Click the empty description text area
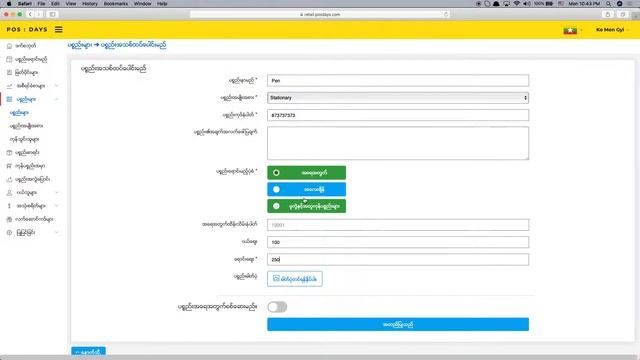 [x=398, y=143]
